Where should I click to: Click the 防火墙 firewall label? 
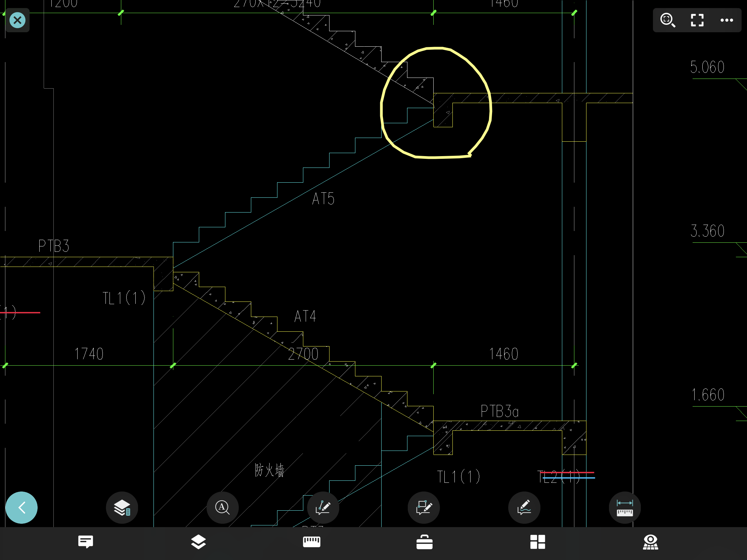coord(269,470)
